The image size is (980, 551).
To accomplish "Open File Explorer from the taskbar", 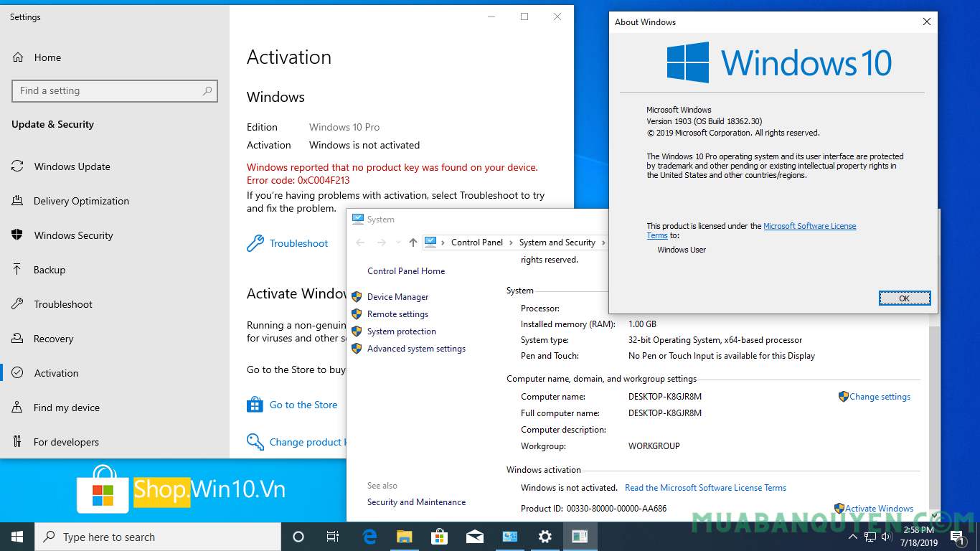I will point(405,537).
